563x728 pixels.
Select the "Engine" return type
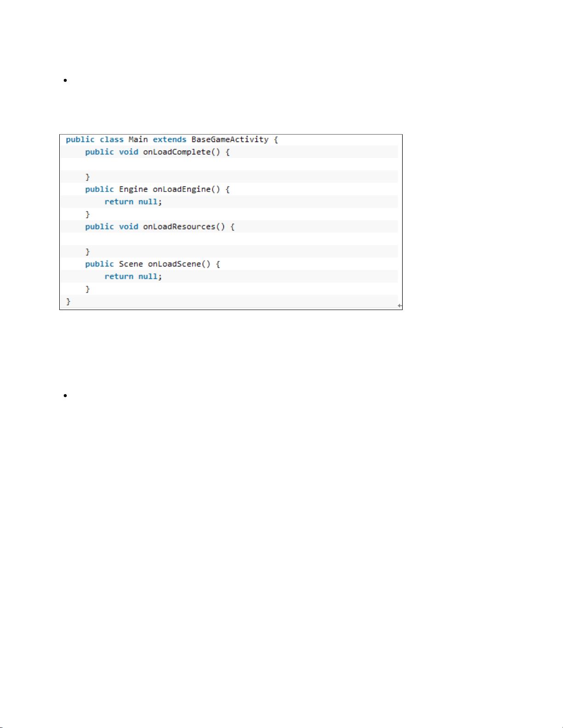pos(133,189)
